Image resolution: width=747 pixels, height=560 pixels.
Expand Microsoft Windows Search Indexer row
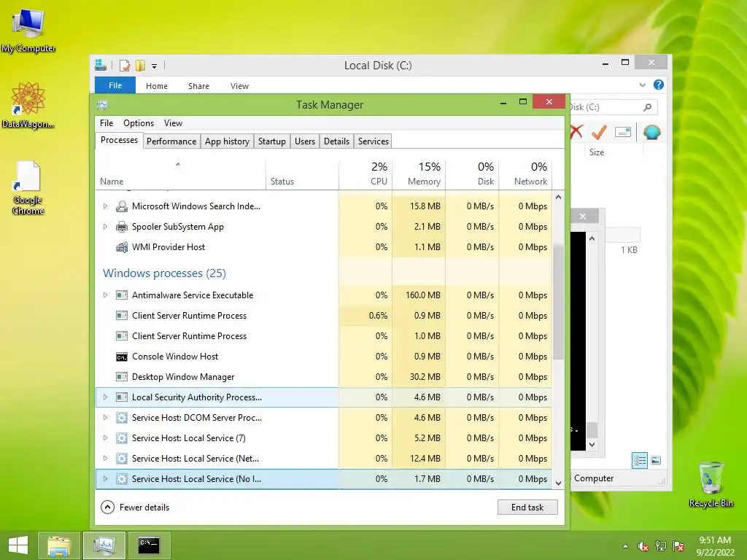[105, 206]
